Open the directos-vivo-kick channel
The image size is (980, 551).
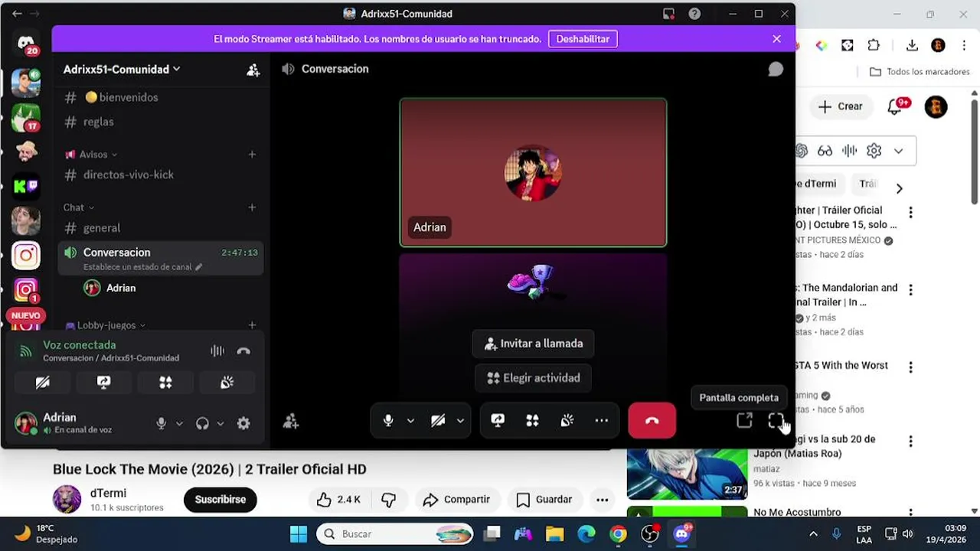click(x=160, y=174)
